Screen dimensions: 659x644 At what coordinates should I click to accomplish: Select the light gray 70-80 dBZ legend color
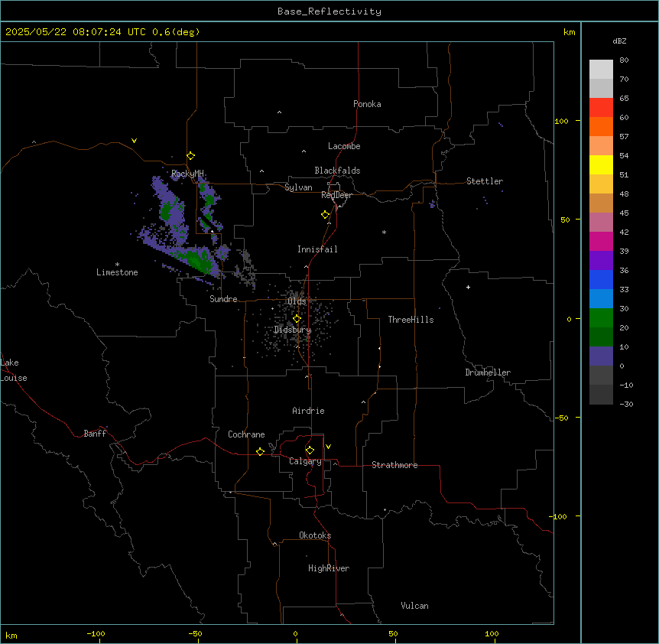click(601, 70)
